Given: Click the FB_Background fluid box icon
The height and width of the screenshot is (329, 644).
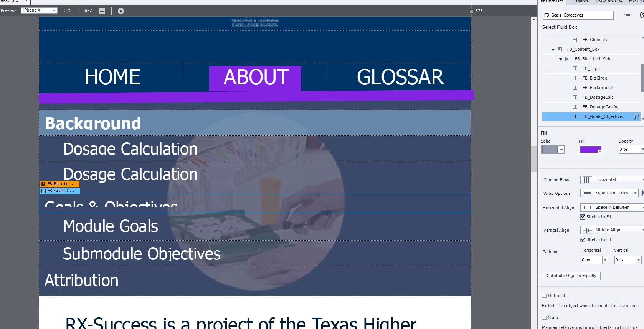Looking at the screenshot, I should click(x=575, y=88).
